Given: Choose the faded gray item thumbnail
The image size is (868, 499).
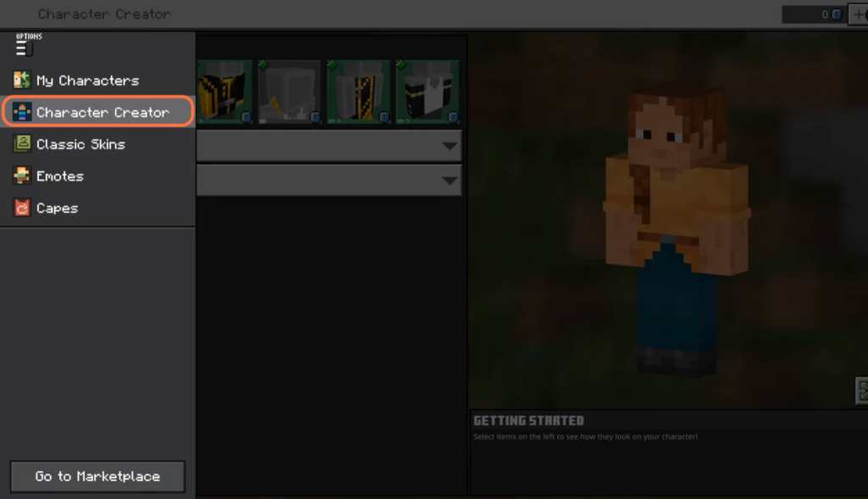Looking at the screenshot, I should tap(290, 91).
